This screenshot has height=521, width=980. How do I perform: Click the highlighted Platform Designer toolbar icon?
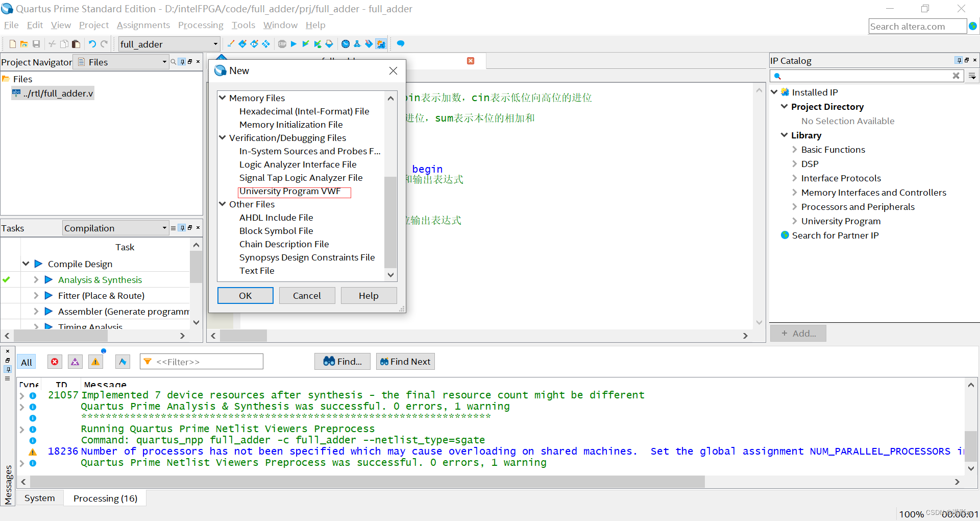click(x=381, y=44)
